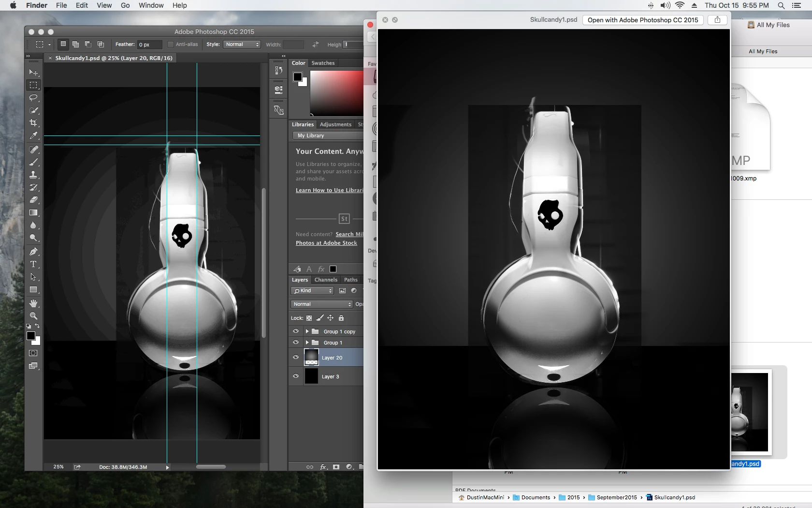Toggle Lock image pixels
Screen dimensions: 812x508
pyautogui.click(x=319, y=318)
